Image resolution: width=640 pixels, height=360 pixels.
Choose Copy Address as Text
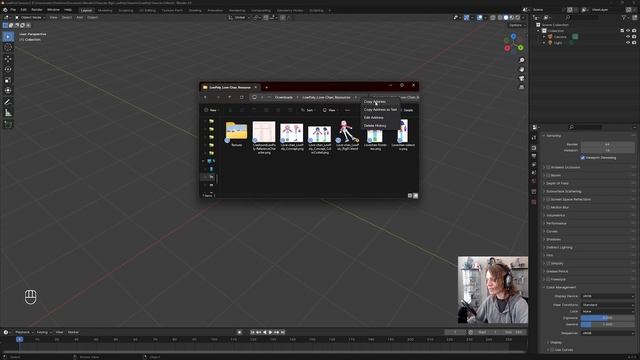click(x=380, y=110)
